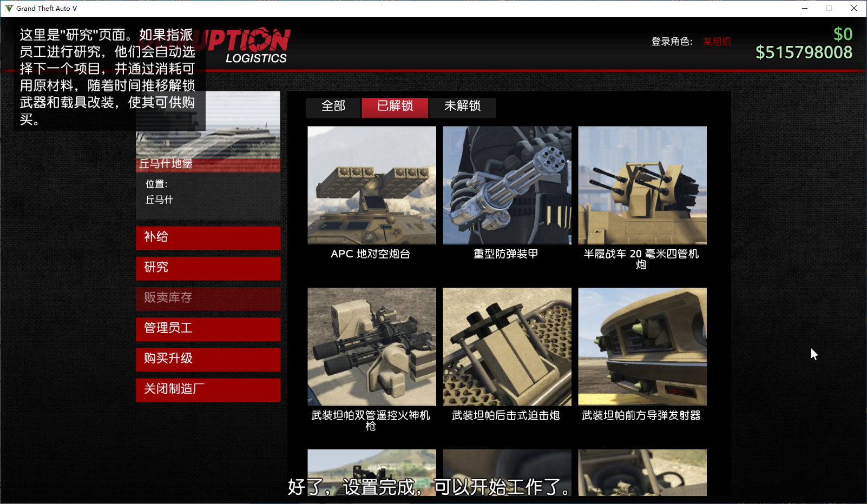Select 购买升级 option
The height and width of the screenshot is (504, 867).
point(208,359)
